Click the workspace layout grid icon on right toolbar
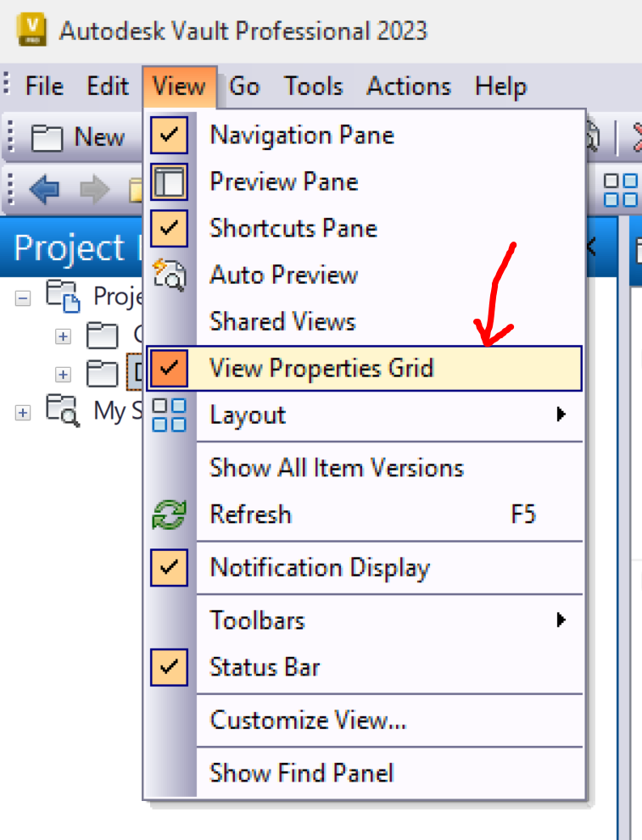 [620, 190]
